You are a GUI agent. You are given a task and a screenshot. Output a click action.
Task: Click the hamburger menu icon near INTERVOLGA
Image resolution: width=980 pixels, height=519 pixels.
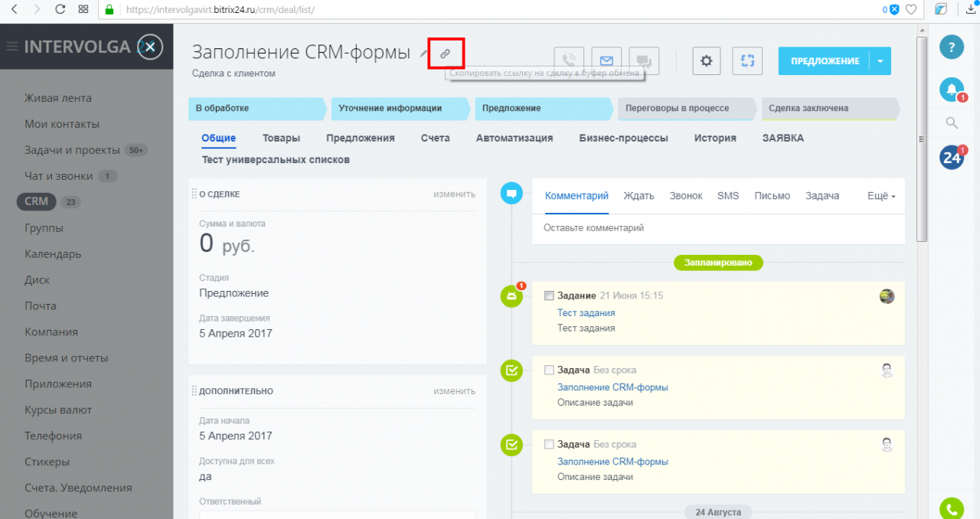click(x=12, y=47)
